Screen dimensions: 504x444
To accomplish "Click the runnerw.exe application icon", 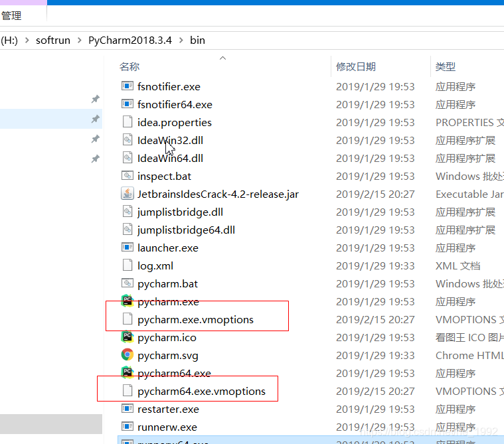I will (127, 427).
